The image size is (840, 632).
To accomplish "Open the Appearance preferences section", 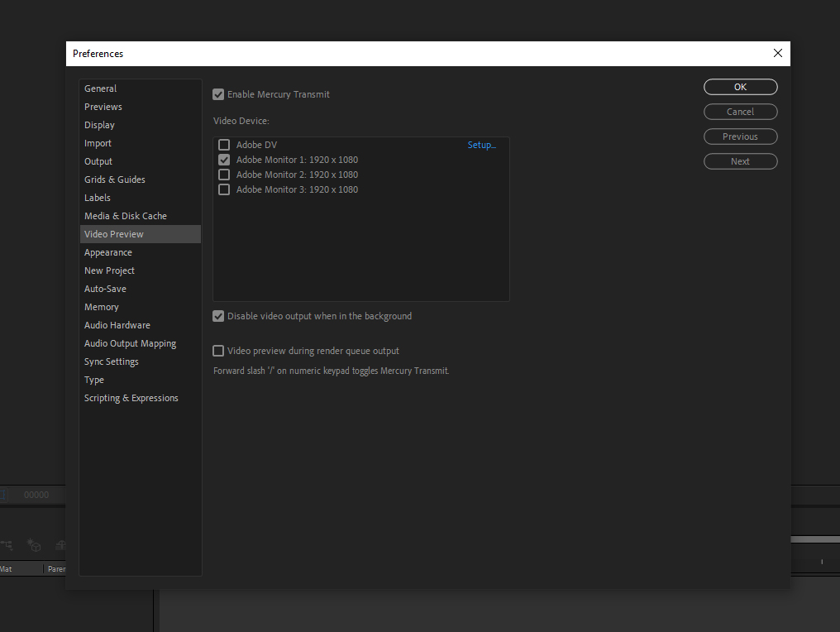I will [107, 251].
